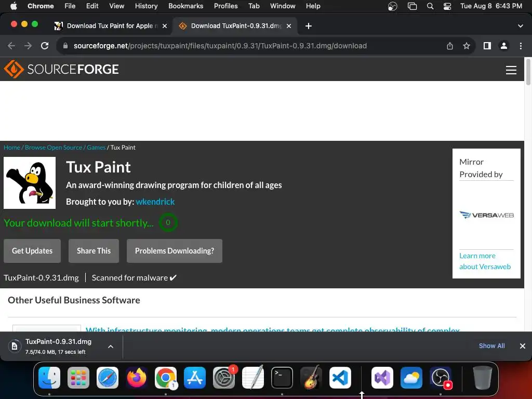Open Launchpad from the Dock
The width and height of the screenshot is (532, 399).
[78, 377]
